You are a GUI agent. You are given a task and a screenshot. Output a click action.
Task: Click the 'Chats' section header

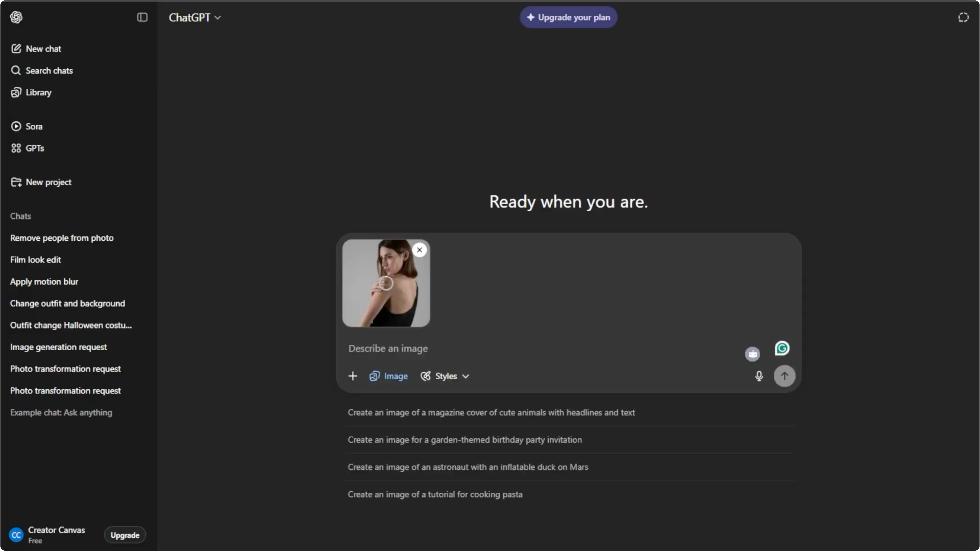tap(21, 216)
